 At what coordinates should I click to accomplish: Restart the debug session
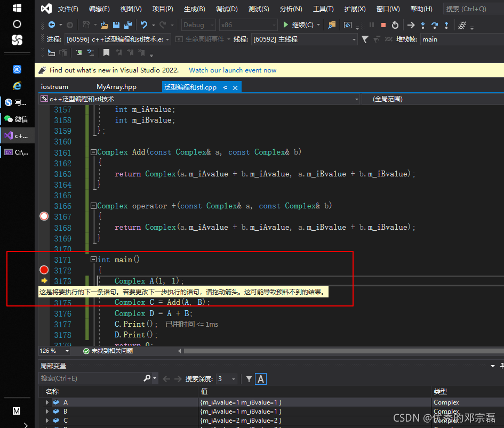395,25
